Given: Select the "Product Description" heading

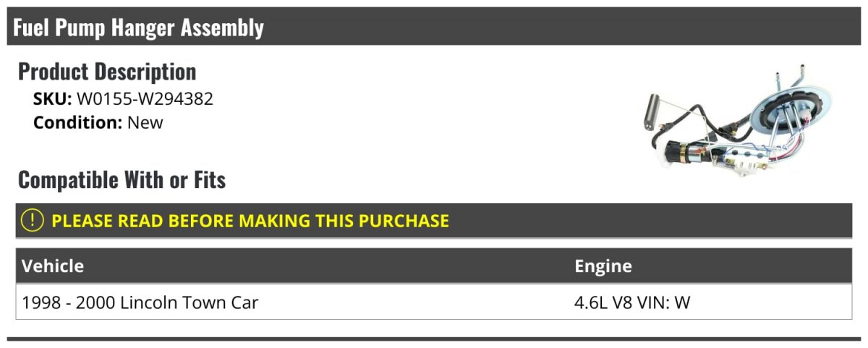Looking at the screenshot, I should (x=107, y=72).
